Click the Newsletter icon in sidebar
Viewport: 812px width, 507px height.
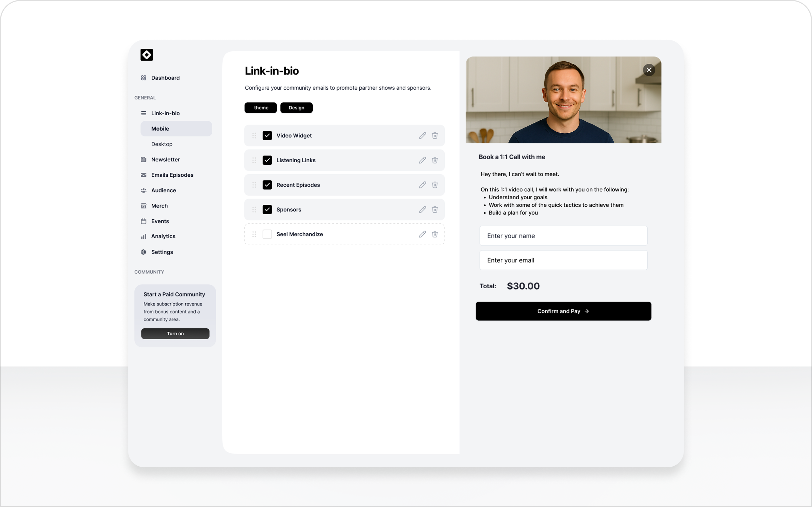143,160
